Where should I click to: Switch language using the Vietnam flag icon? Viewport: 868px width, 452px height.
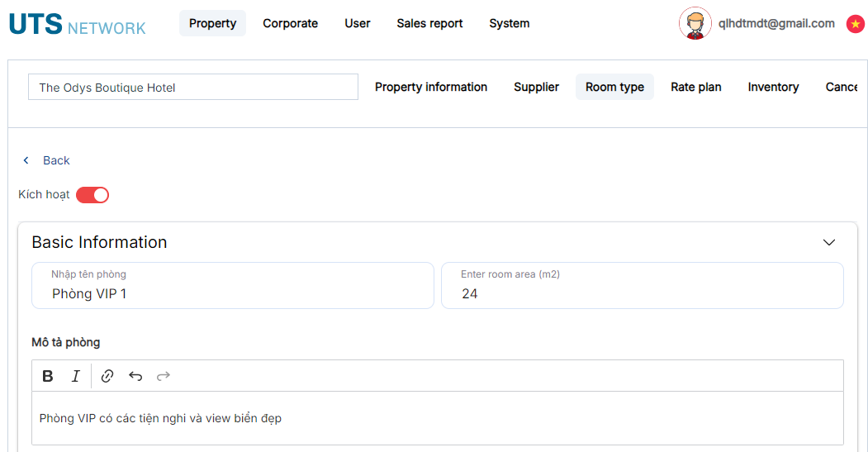click(x=856, y=24)
